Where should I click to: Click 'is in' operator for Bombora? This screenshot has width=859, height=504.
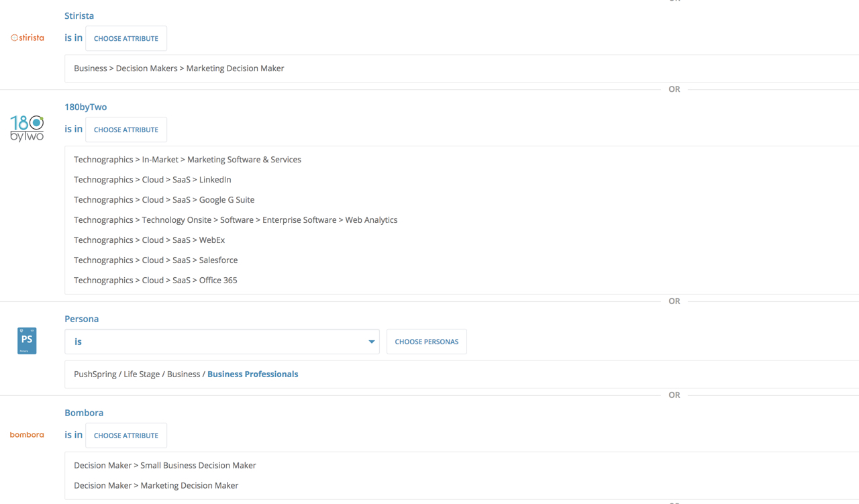(x=74, y=436)
